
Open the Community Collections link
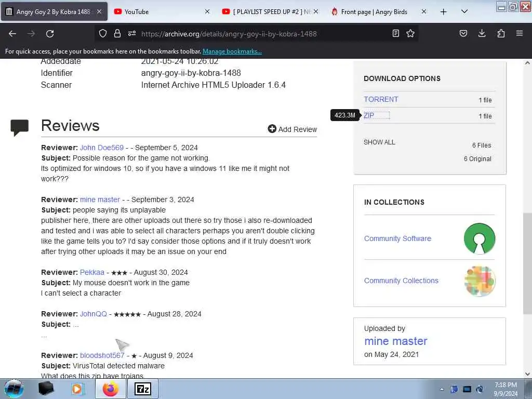401,281
